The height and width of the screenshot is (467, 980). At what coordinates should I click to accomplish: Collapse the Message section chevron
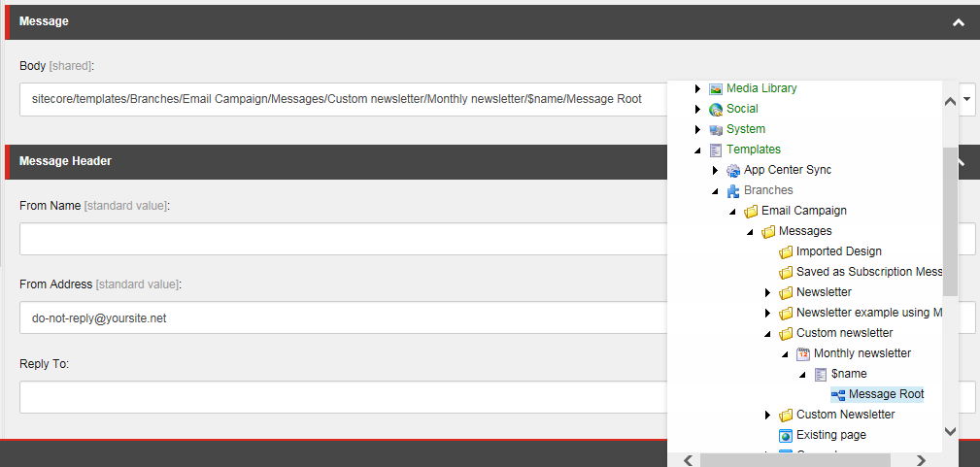[x=959, y=22]
